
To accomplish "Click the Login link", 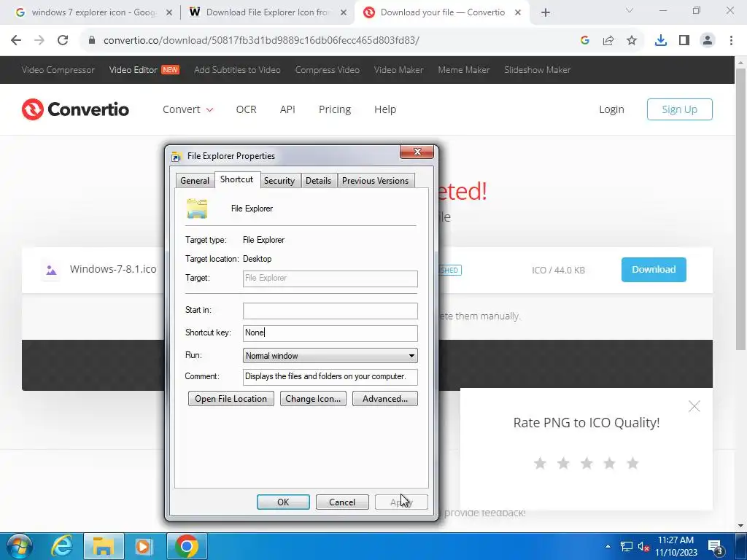I will point(611,109).
